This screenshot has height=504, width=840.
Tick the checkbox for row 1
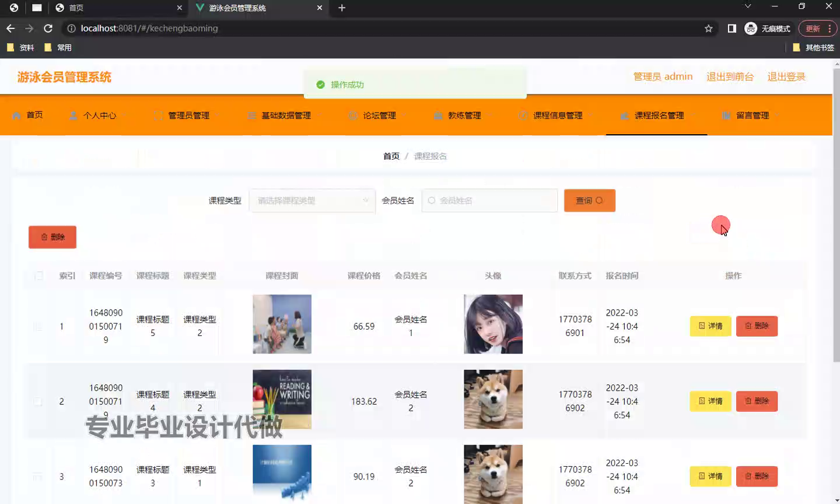pos(38,326)
